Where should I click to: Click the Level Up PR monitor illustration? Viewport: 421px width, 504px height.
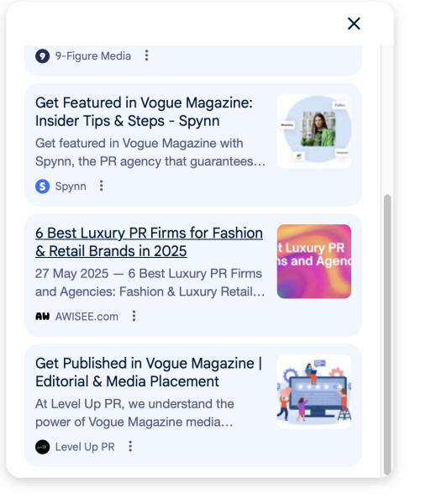point(314,391)
